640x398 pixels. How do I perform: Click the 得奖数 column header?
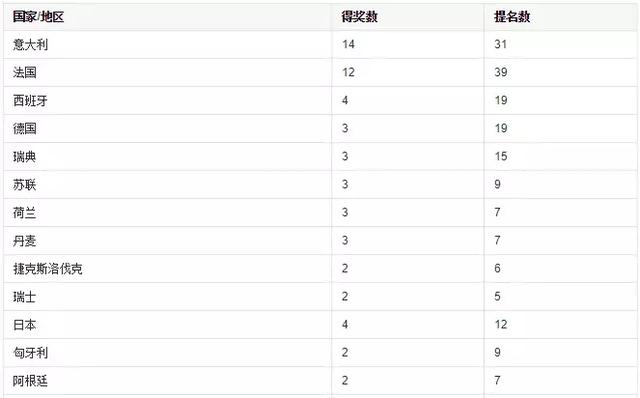(x=359, y=17)
